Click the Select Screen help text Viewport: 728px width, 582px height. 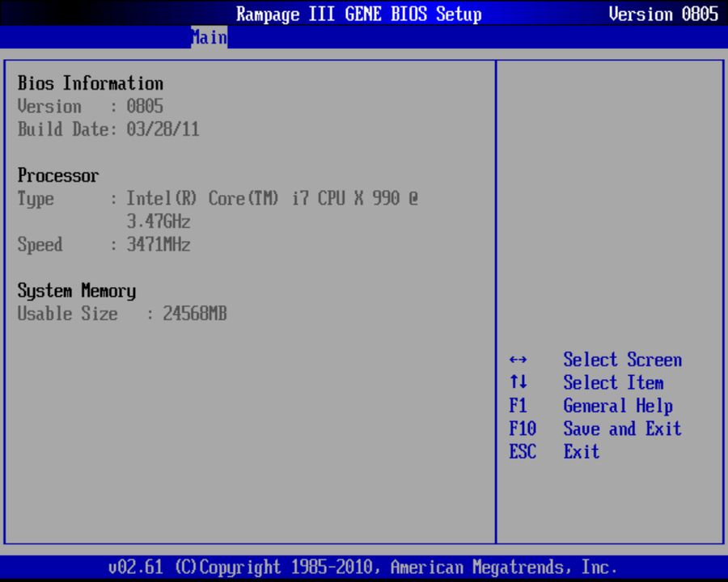[623, 360]
